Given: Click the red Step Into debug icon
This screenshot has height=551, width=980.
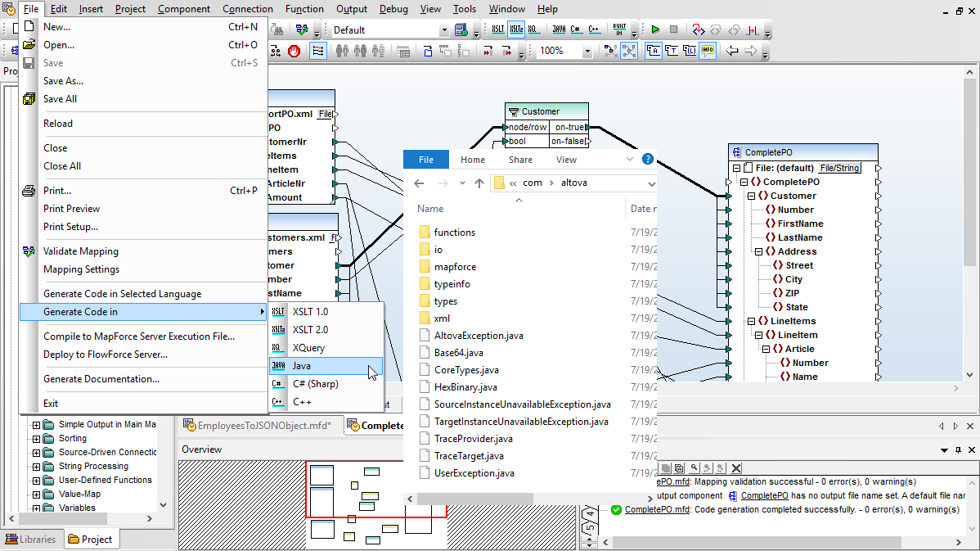Looking at the screenshot, I should 698,29.
